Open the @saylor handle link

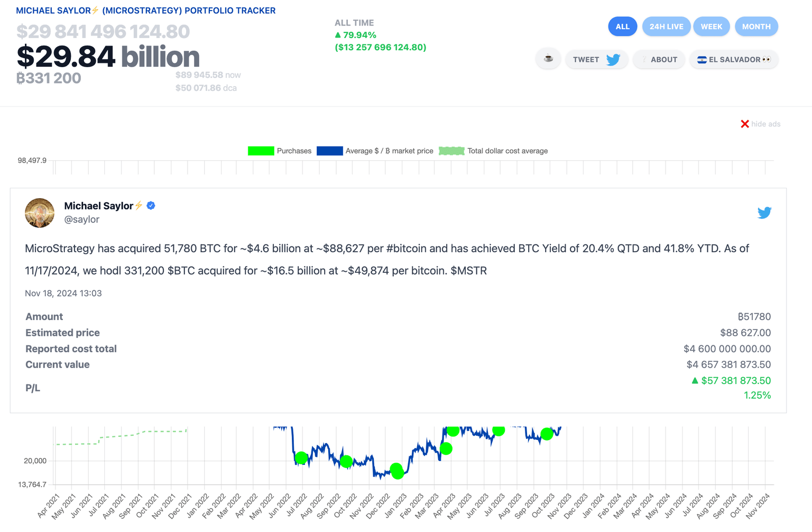pyautogui.click(x=82, y=219)
